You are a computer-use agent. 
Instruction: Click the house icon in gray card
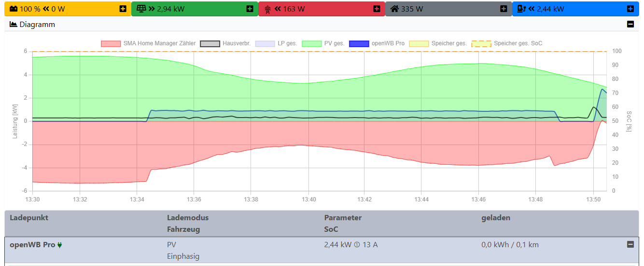coord(394,9)
